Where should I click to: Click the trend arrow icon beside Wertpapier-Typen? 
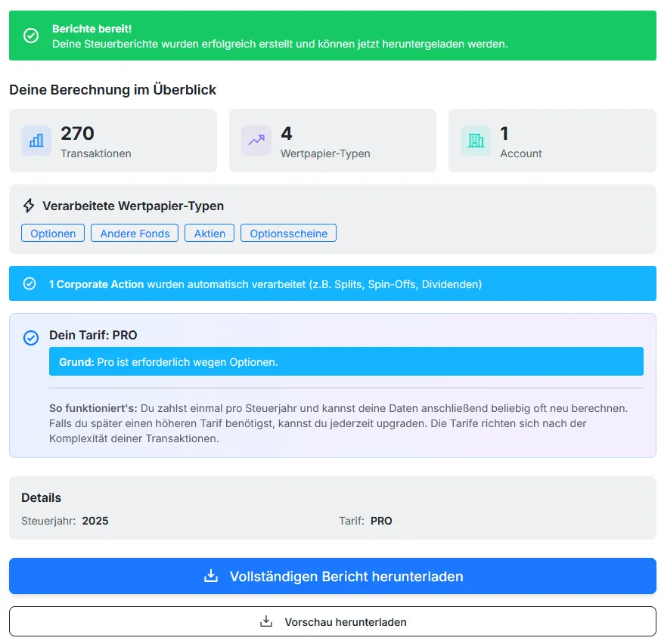[x=256, y=141]
